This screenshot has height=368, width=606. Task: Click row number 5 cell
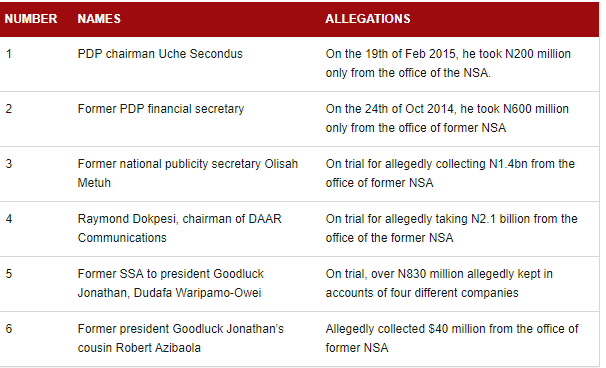[9, 274]
